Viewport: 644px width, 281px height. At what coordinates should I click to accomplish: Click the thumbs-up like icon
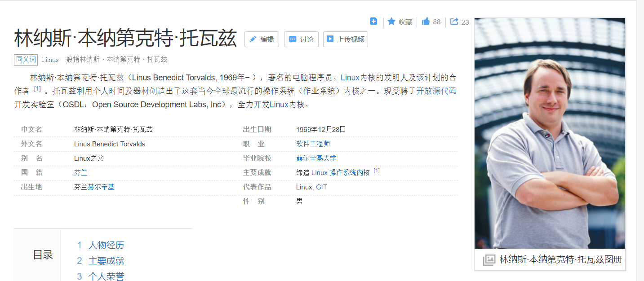pyautogui.click(x=426, y=21)
